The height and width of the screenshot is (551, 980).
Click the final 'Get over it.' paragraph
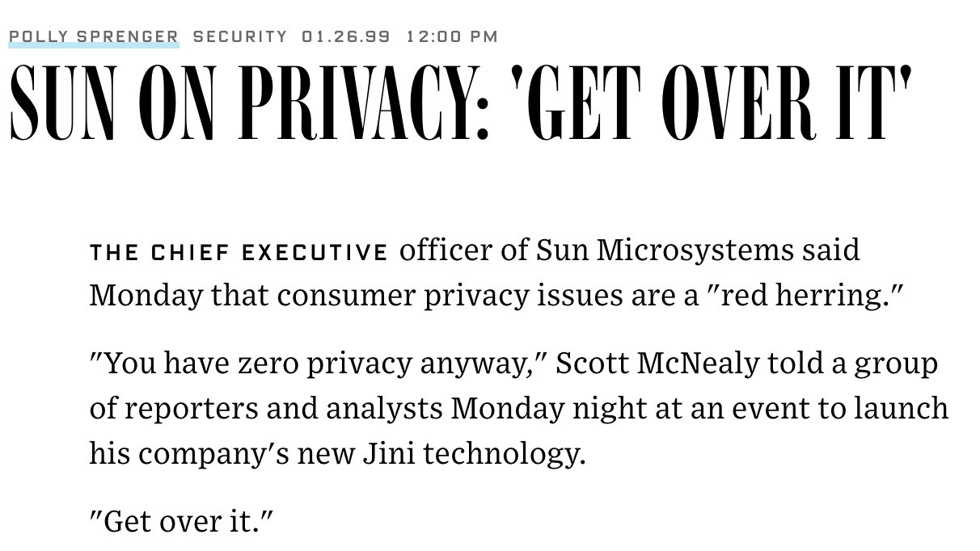[182, 521]
